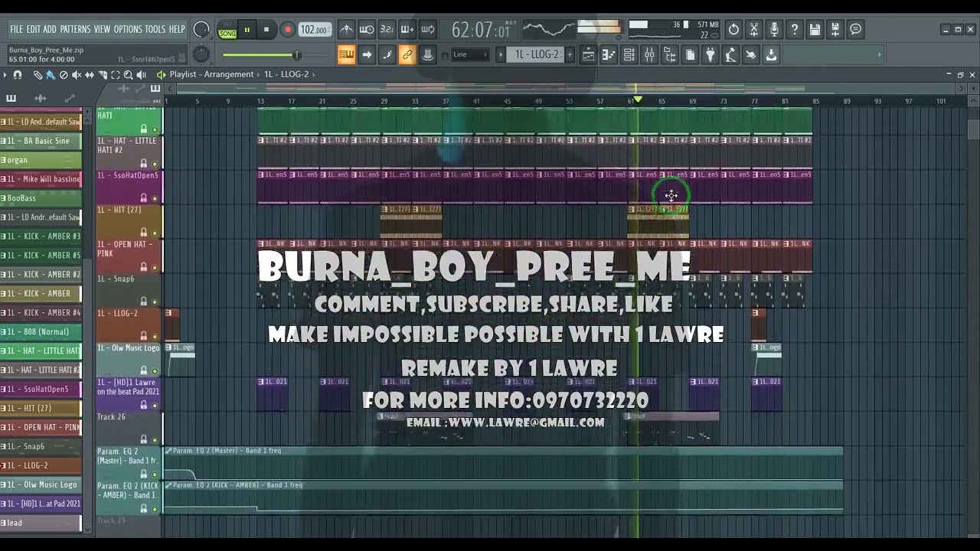
Task: Toggle the link/multilink controllers icon
Action: (x=407, y=54)
